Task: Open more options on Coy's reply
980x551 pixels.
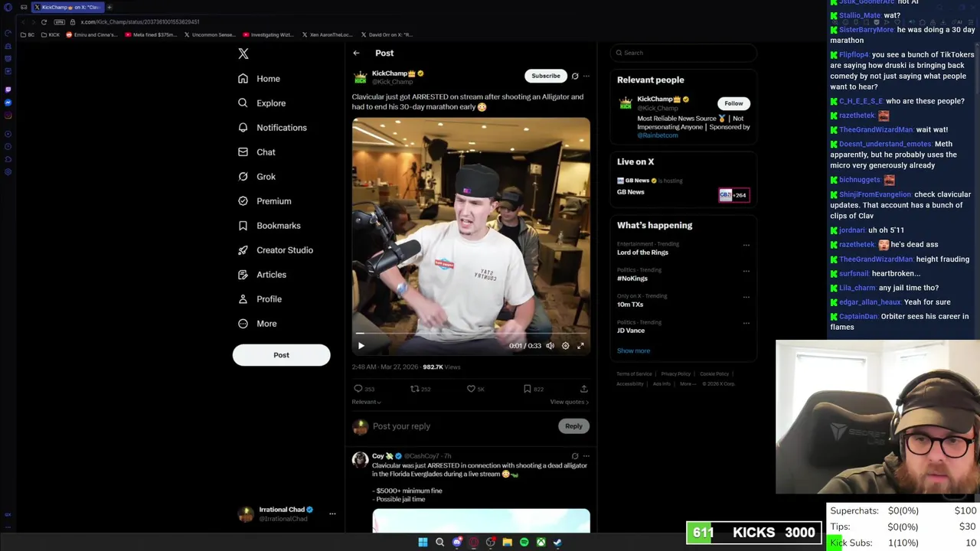Action: point(586,456)
